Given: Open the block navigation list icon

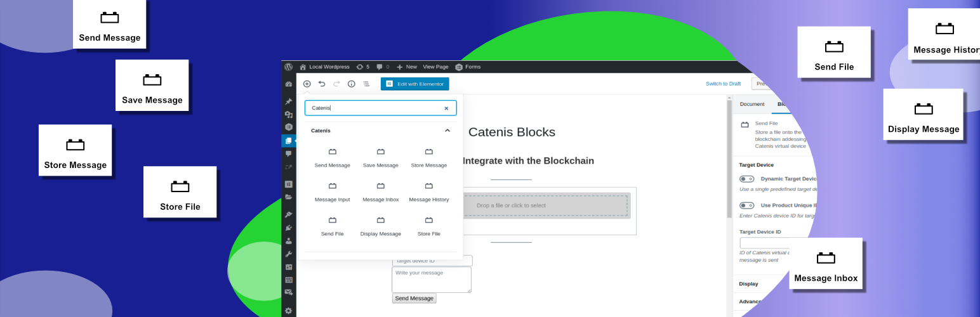Looking at the screenshot, I should tap(366, 84).
